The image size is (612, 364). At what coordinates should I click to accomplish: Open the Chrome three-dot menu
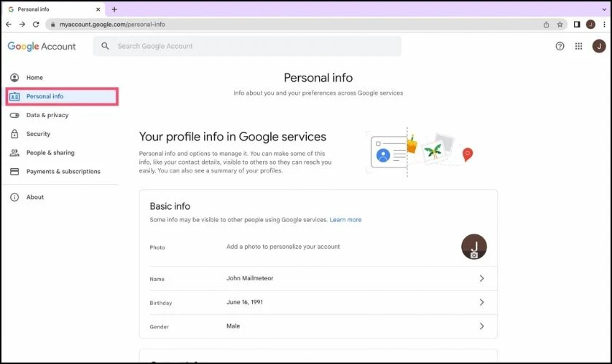(604, 24)
